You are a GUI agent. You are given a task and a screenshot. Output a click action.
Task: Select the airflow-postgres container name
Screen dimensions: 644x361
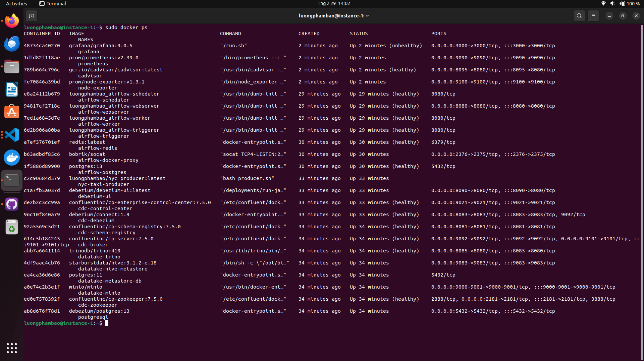[102, 172]
